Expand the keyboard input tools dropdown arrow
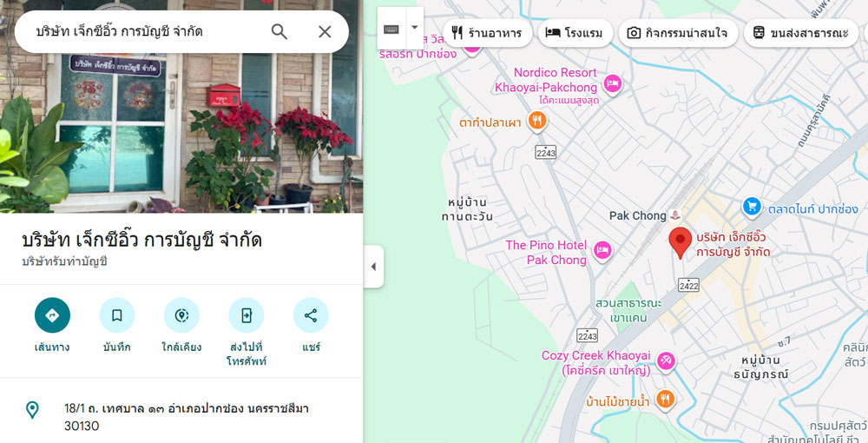The width and height of the screenshot is (868, 443). point(415,28)
